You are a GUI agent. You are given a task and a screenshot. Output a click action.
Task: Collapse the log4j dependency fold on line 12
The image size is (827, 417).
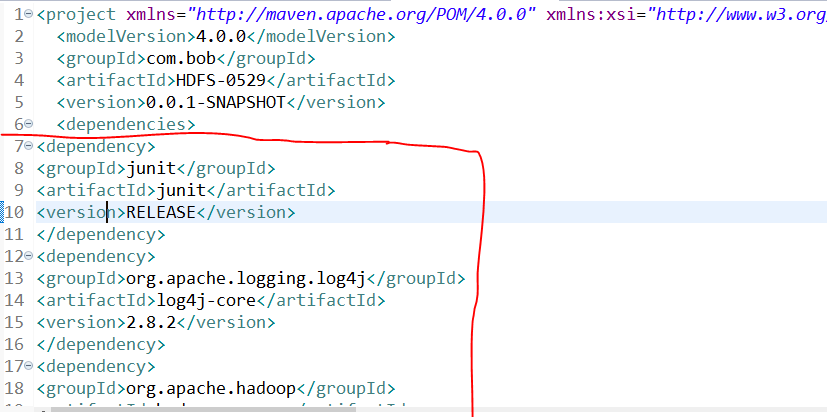click(x=29, y=256)
